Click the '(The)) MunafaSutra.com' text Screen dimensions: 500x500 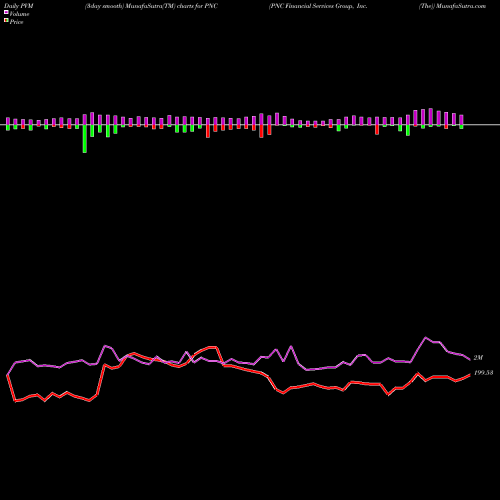tap(452, 6)
